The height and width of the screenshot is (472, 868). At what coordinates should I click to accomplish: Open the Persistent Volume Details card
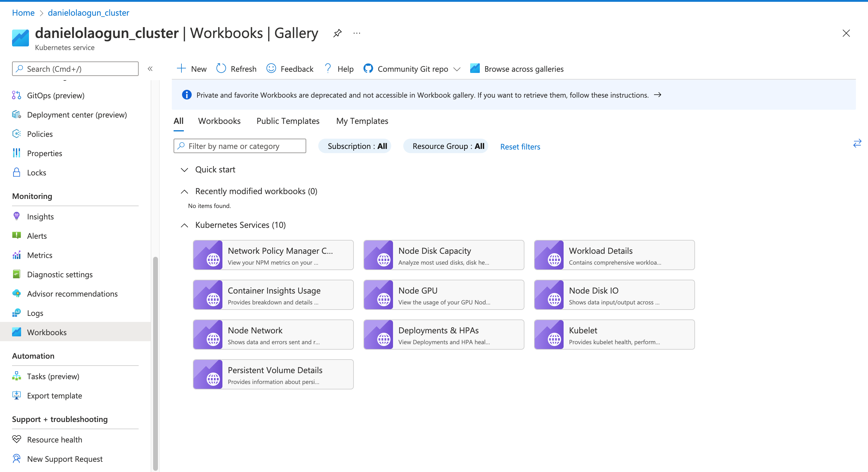273,374
